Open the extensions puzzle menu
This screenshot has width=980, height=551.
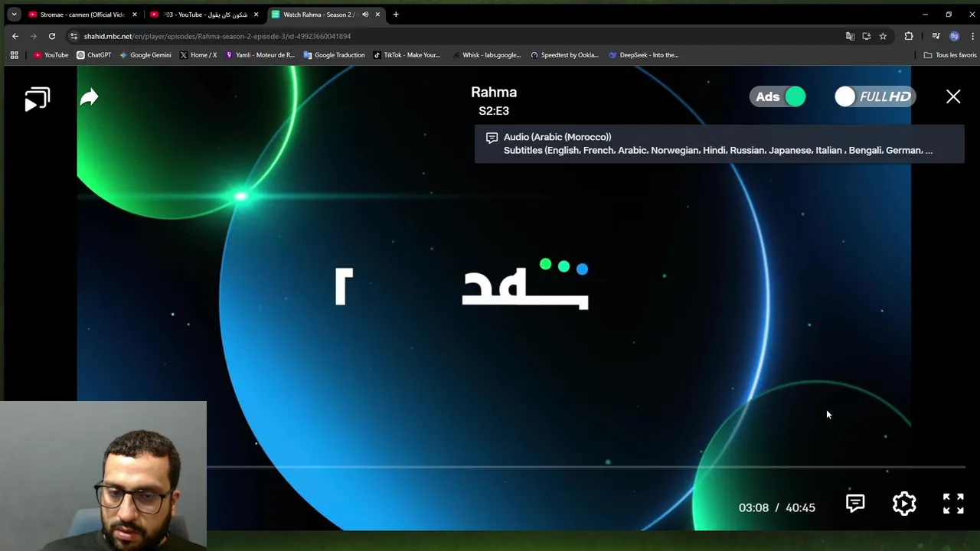coord(909,36)
